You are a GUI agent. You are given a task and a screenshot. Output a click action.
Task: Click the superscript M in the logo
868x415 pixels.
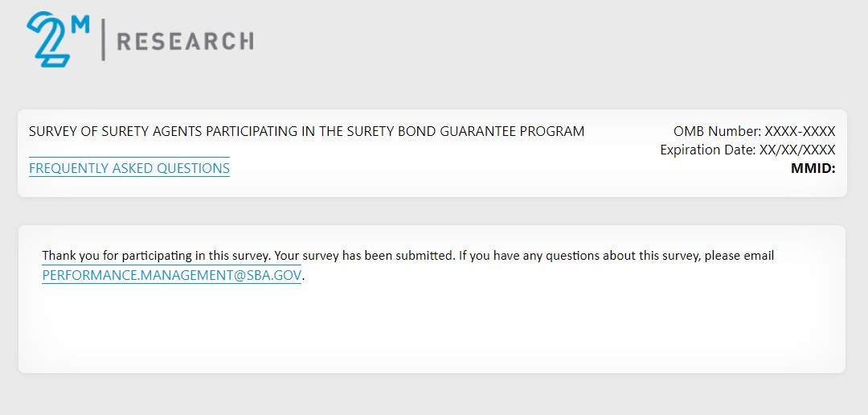[80, 24]
